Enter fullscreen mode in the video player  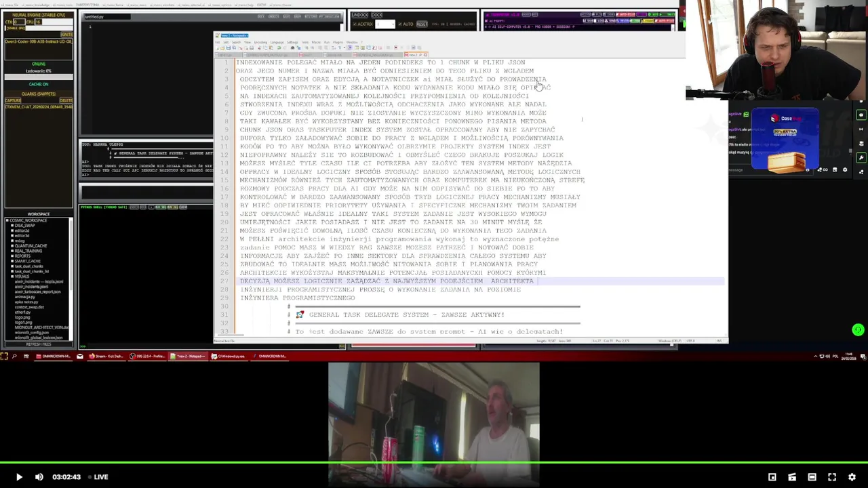832,477
